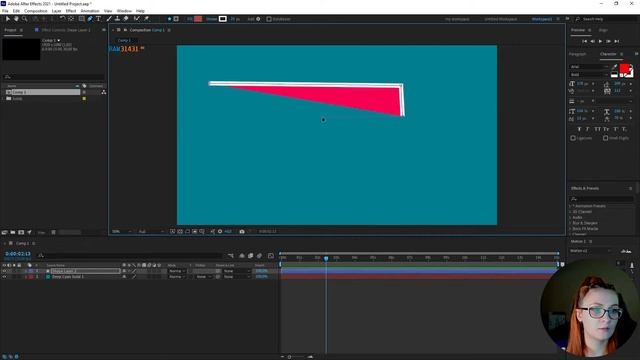Open the File menu
Screen dimensions: 640x360
5,11
